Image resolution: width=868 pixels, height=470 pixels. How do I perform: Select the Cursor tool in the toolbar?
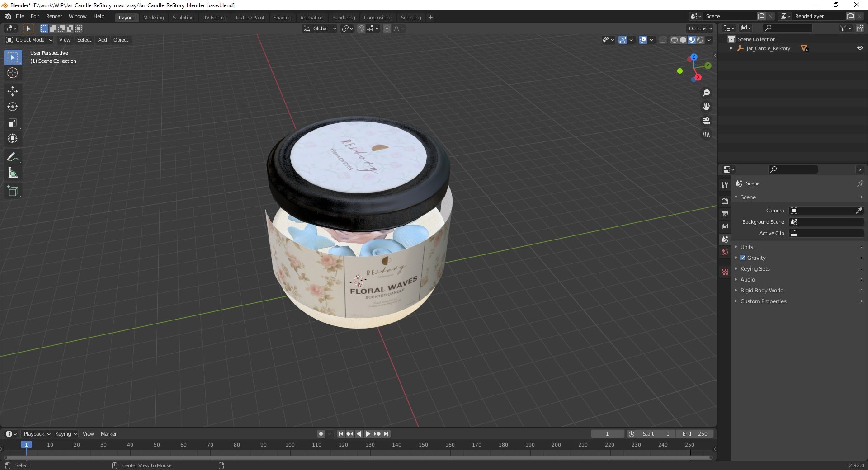[13, 73]
